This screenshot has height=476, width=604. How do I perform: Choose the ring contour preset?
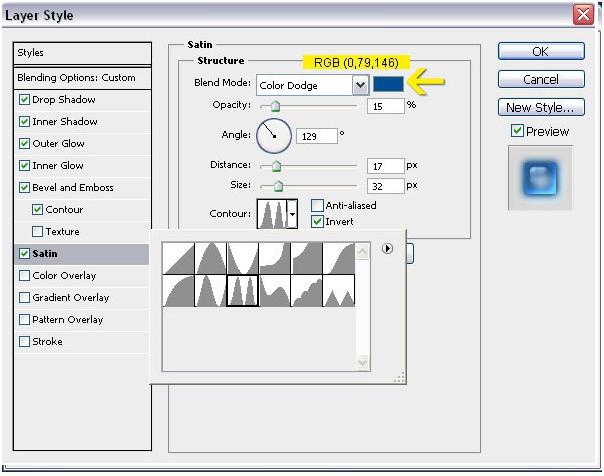(211, 290)
